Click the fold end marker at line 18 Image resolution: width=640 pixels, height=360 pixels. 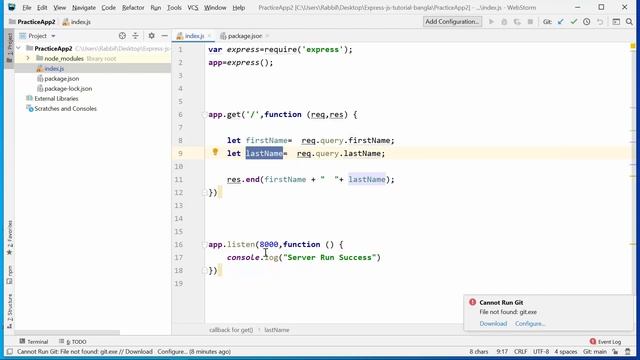204,271
